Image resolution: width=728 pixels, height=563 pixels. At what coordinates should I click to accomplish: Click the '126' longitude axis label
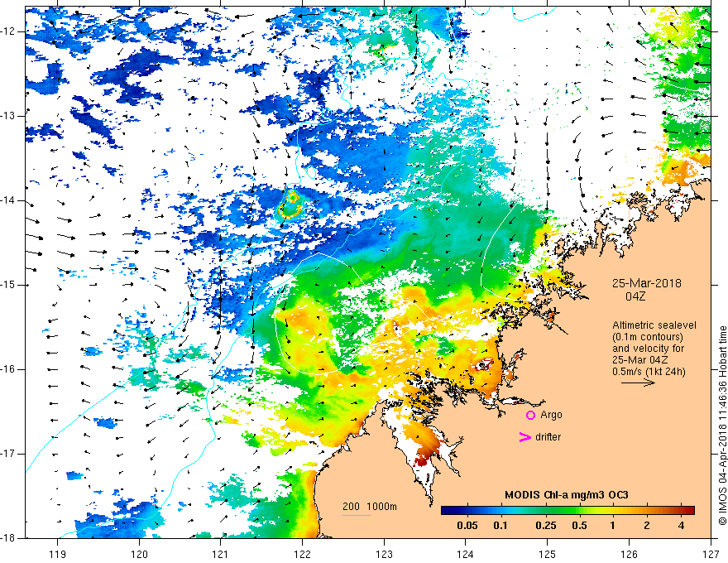pos(629,554)
